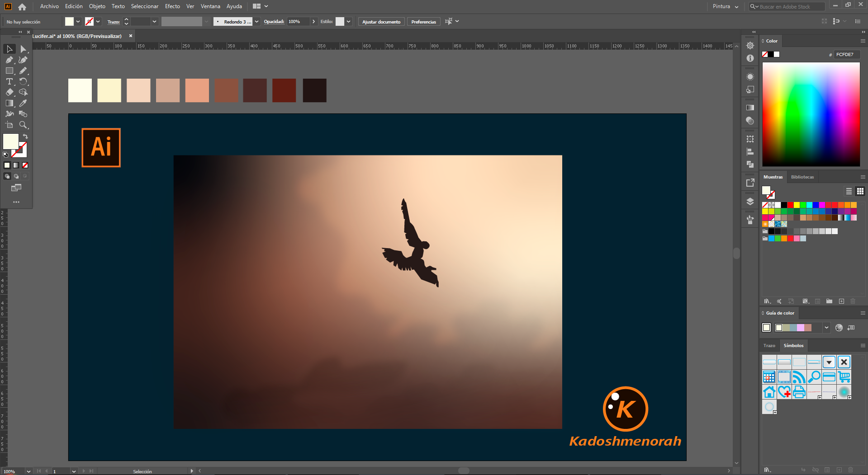The height and width of the screenshot is (475, 868).
Task: Select the Direct Selection tool
Action: [23, 49]
